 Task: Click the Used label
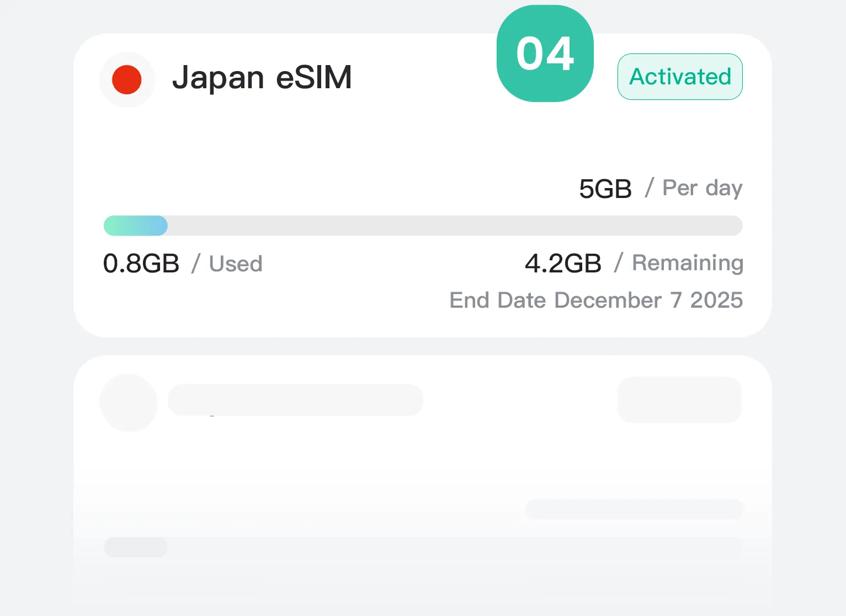pyautogui.click(x=236, y=264)
